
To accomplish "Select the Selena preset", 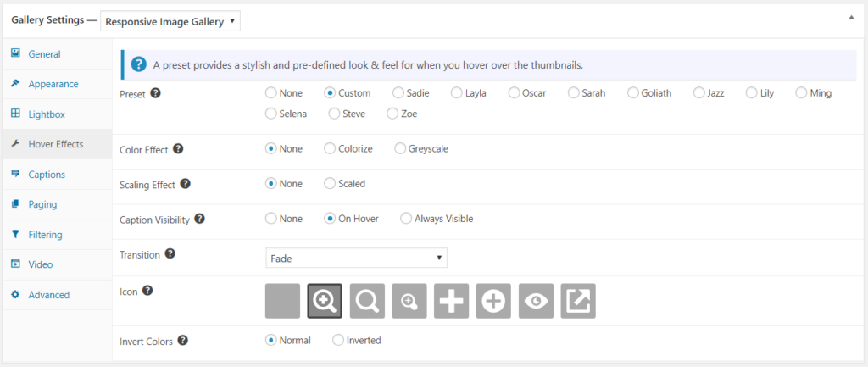I will [x=270, y=114].
